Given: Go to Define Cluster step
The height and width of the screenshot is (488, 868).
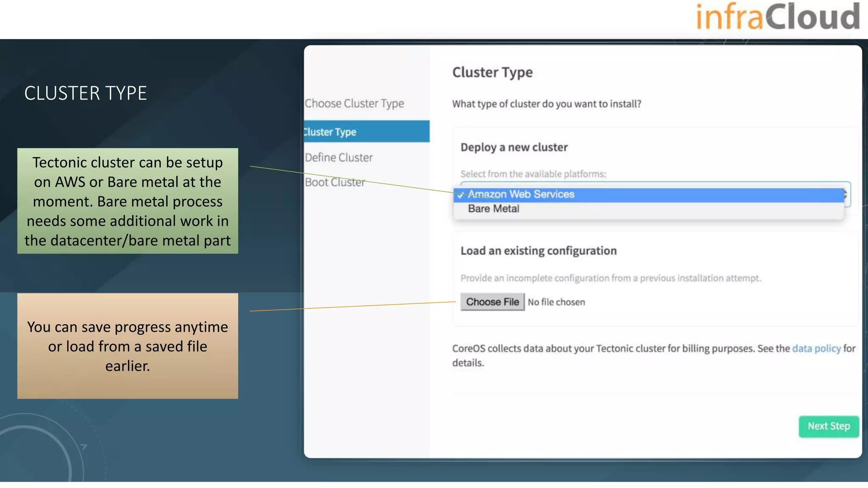Looking at the screenshot, I should [x=339, y=158].
